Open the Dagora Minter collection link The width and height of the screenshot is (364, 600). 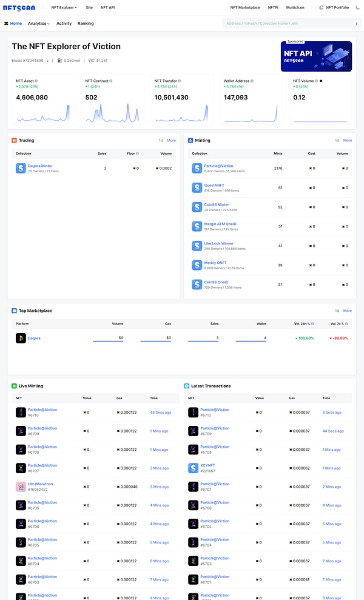[x=39, y=166]
